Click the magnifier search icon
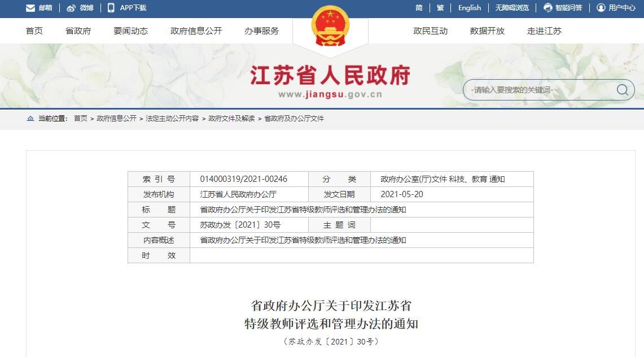This screenshot has height=357, width=644. pyautogui.click(x=622, y=90)
